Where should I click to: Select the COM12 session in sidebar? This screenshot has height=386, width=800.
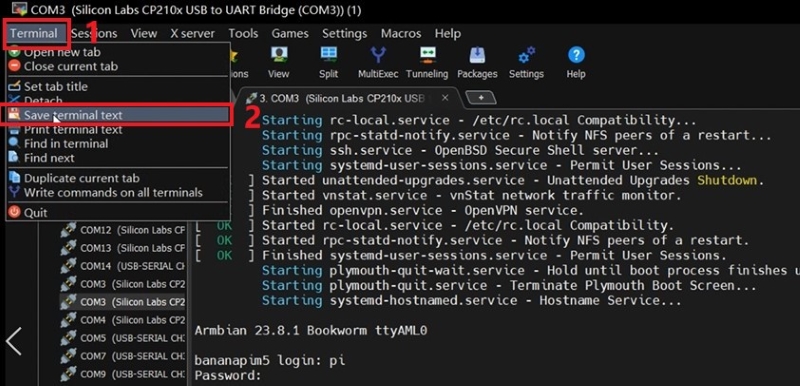[122, 230]
